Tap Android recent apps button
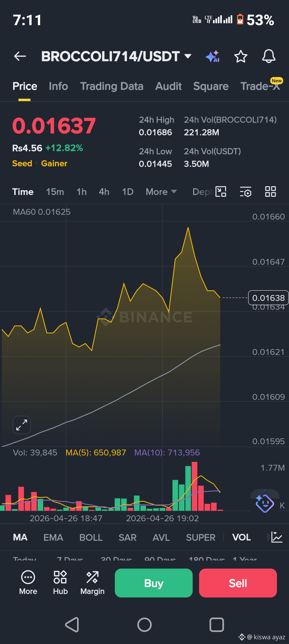 [216, 625]
